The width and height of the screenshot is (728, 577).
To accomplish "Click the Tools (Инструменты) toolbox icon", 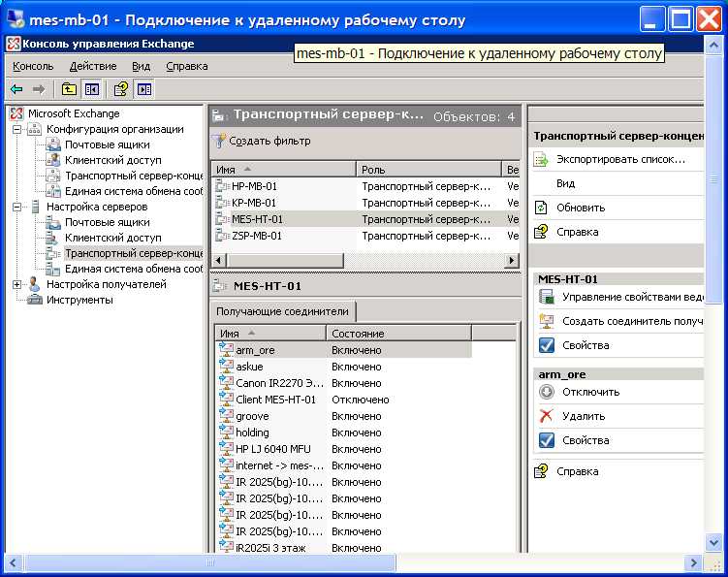I will (35, 300).
